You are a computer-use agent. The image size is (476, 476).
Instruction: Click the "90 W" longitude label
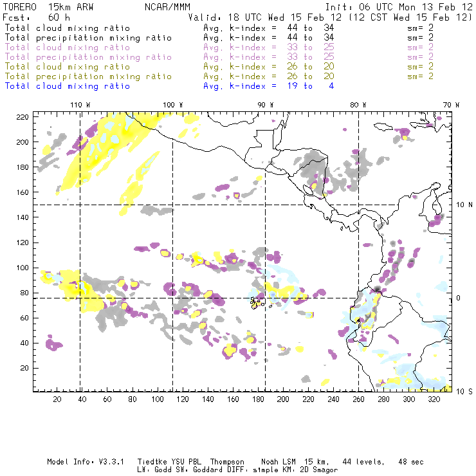pos(265,105)
